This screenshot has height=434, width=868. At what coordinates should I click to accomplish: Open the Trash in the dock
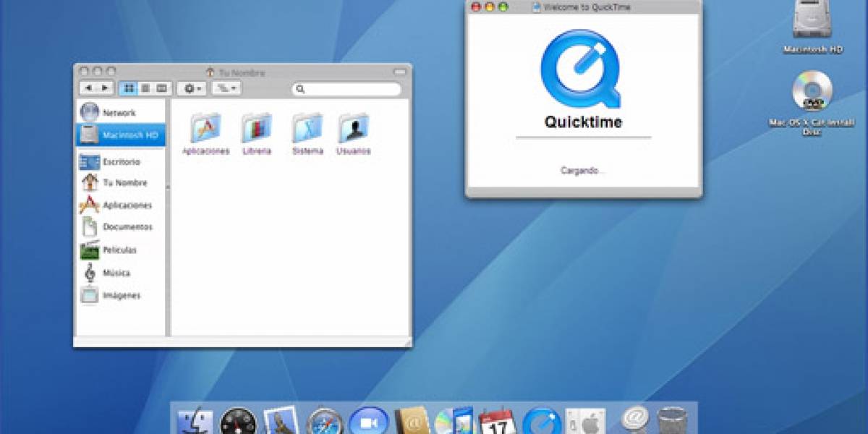pyautogui.click(x=672, y=421)
